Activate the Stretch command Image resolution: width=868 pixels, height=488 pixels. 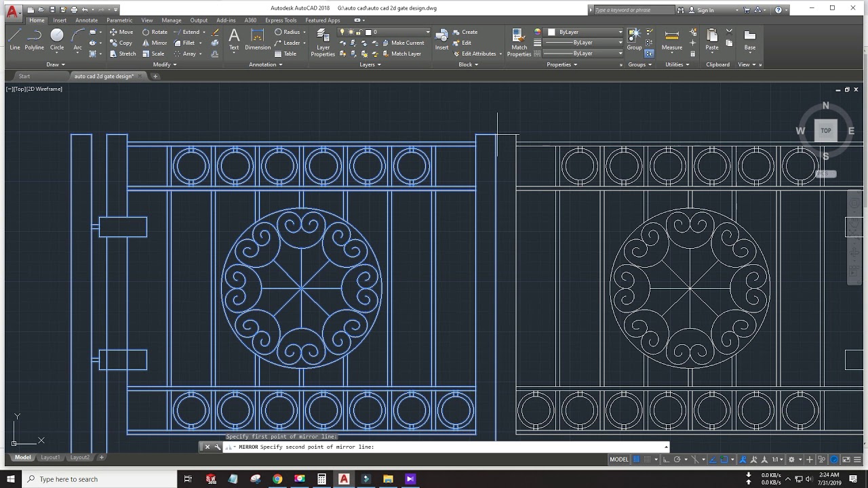coord(123,54)
